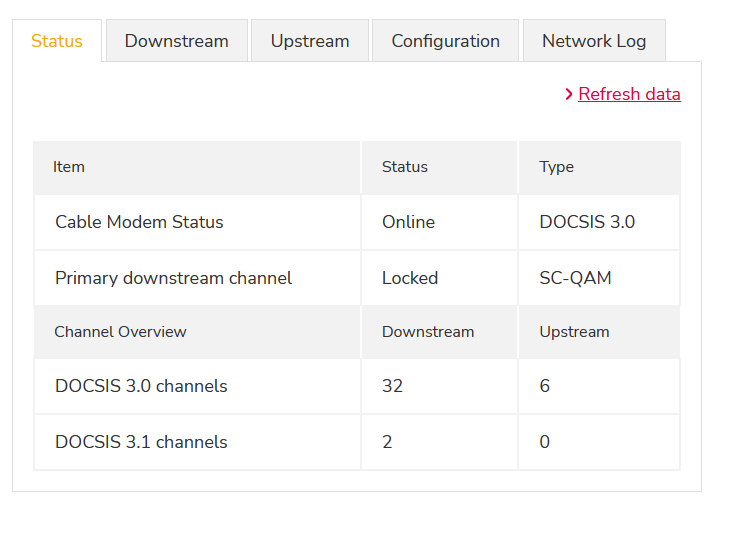Select the Cable Modem Status row label
Image resolution: width=750 pixels, height=554 pixels.
pos(139,222)
